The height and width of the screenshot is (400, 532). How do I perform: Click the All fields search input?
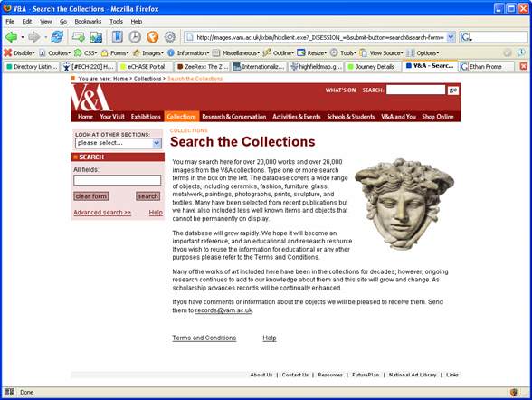click(x=118, y=180)
